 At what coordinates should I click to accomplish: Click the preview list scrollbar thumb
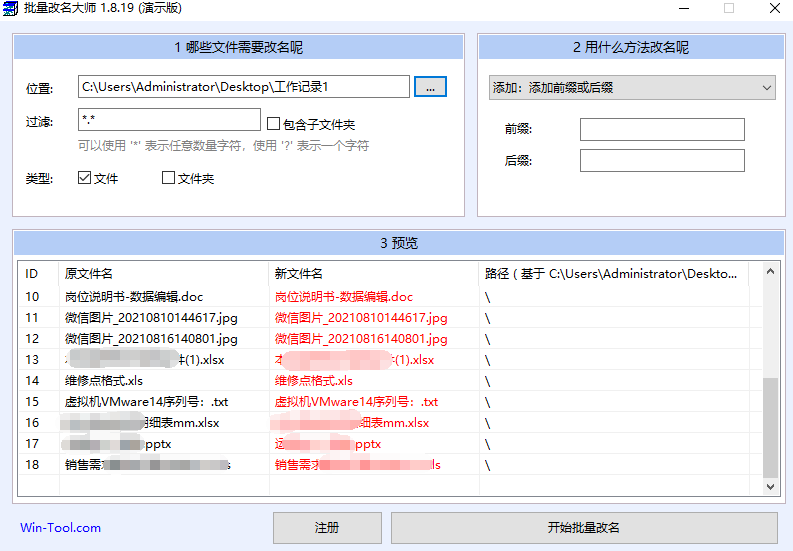click(x=770, y=428)
